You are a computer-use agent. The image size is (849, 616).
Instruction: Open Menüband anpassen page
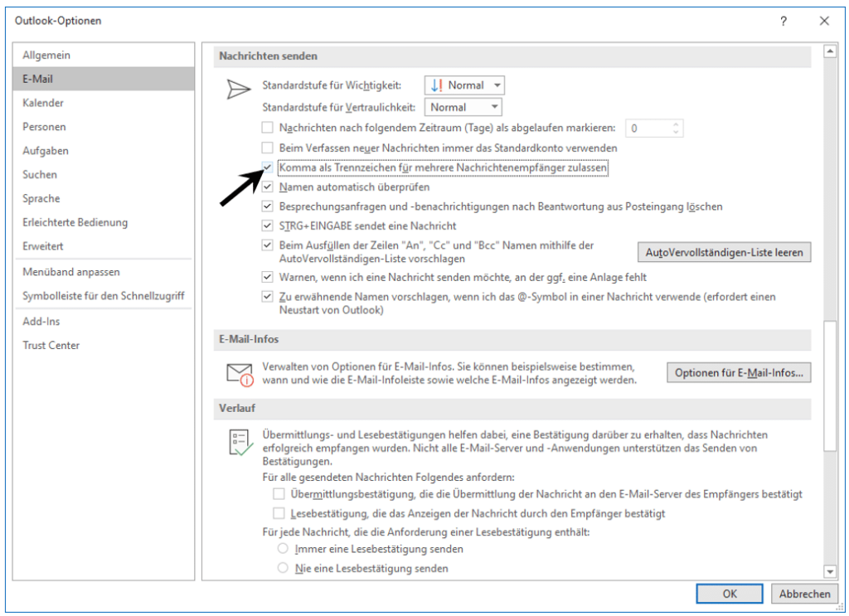[103, 272]
